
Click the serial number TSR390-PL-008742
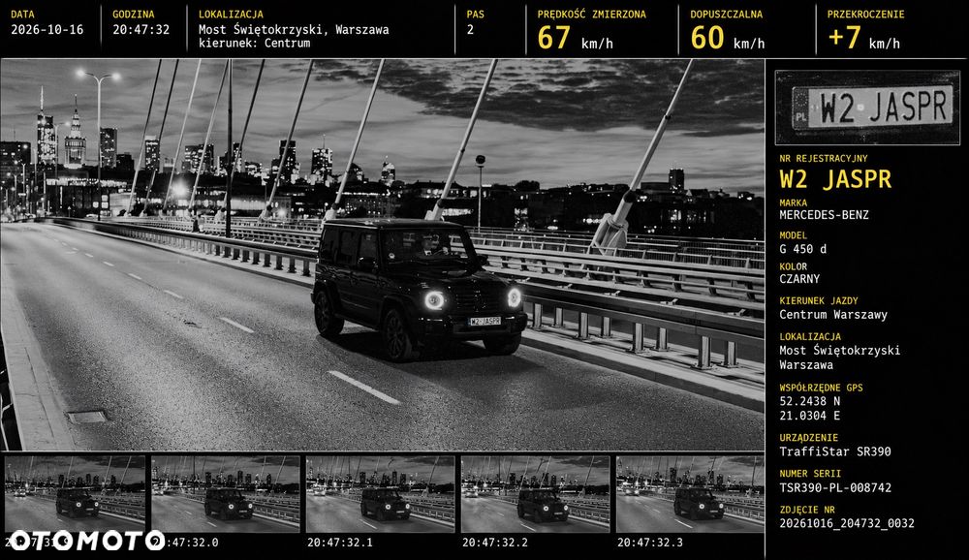tap(835, 487)
